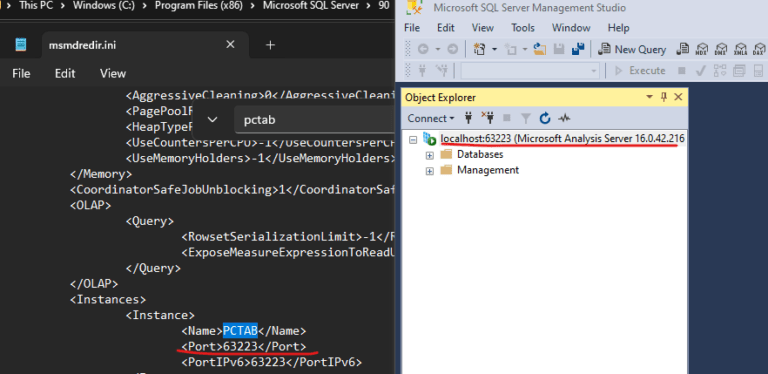Open the Available Databases combo box
The image size is (768, 374).
530,70
